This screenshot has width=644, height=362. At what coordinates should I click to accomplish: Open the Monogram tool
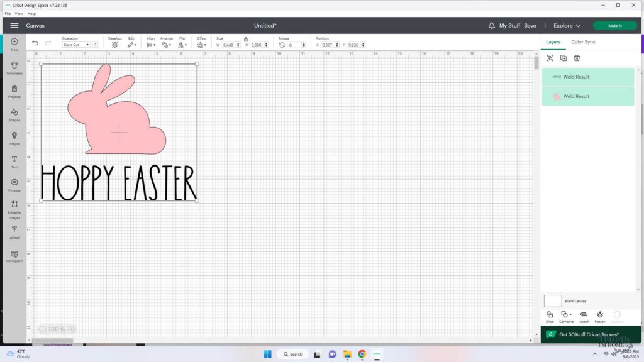(x=14, y=256)
